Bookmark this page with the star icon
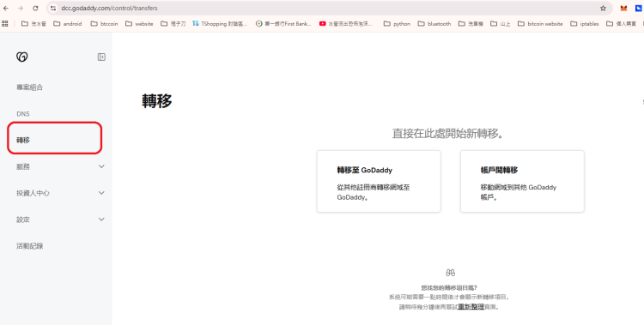 [603, 9]
